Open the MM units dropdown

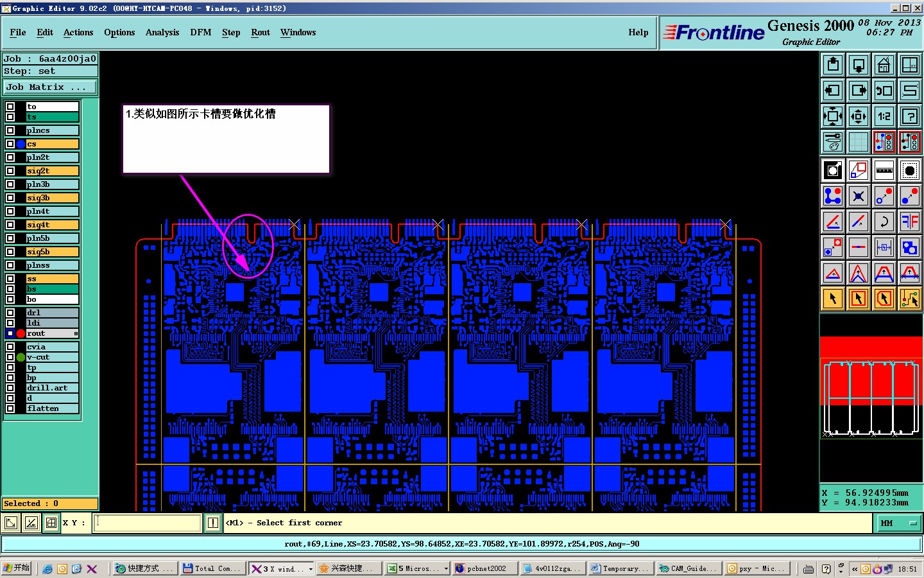(898, 523)
